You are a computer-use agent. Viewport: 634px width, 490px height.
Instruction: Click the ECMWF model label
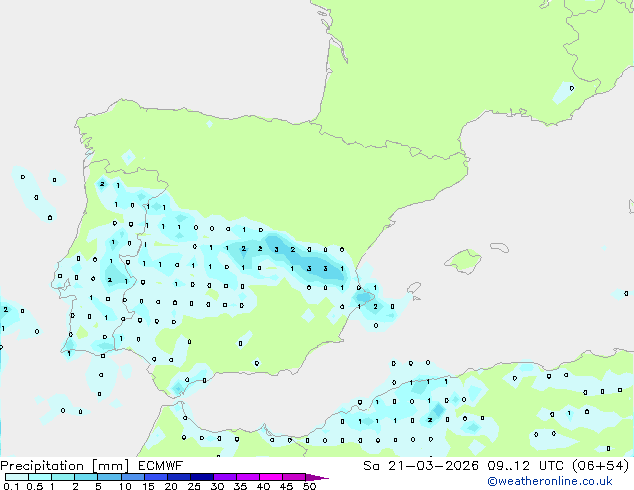[x=161, y=466]
